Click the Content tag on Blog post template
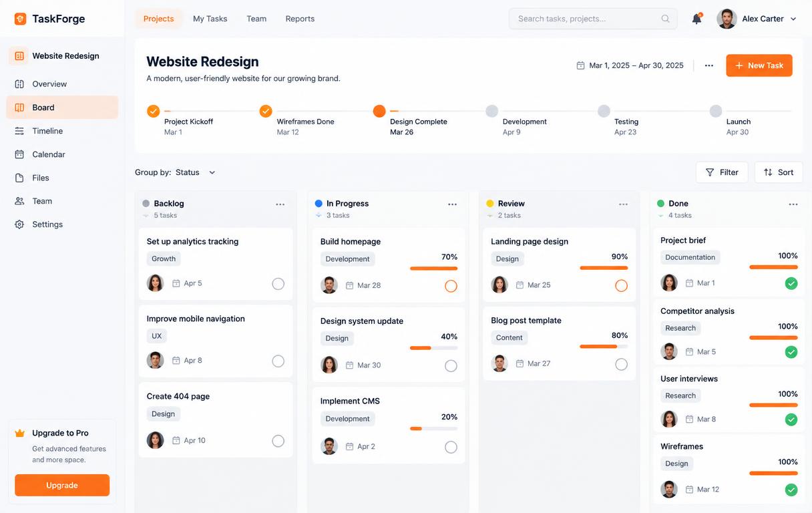Screen dimensions: 812x513 click(509, 338)
